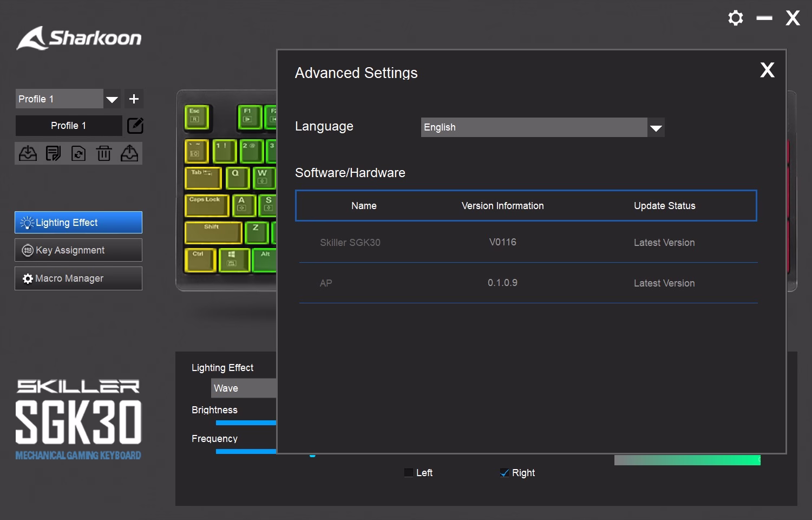Screen dimensions: 812x520
Task: Click the Version Information column header
Action: tap(502, 206)
